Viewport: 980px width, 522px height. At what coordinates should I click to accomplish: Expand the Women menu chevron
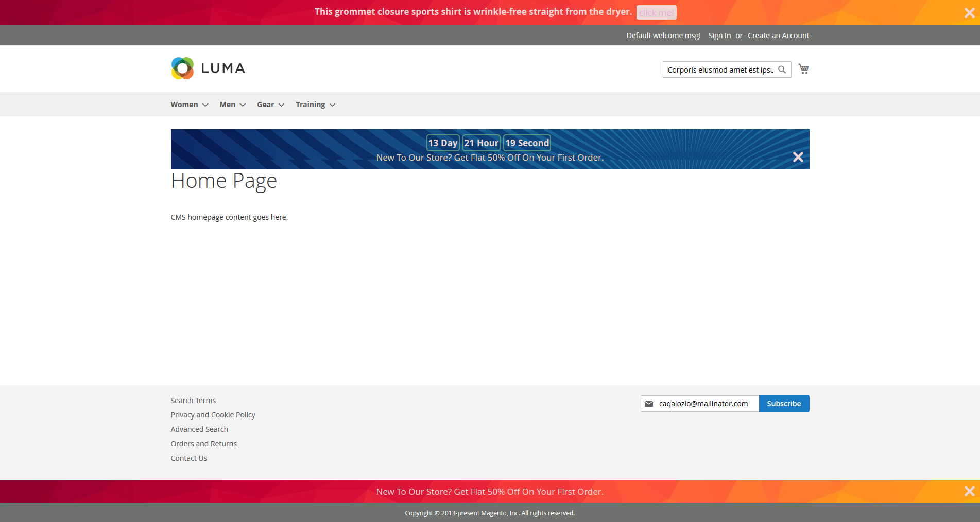click(205, 105)
